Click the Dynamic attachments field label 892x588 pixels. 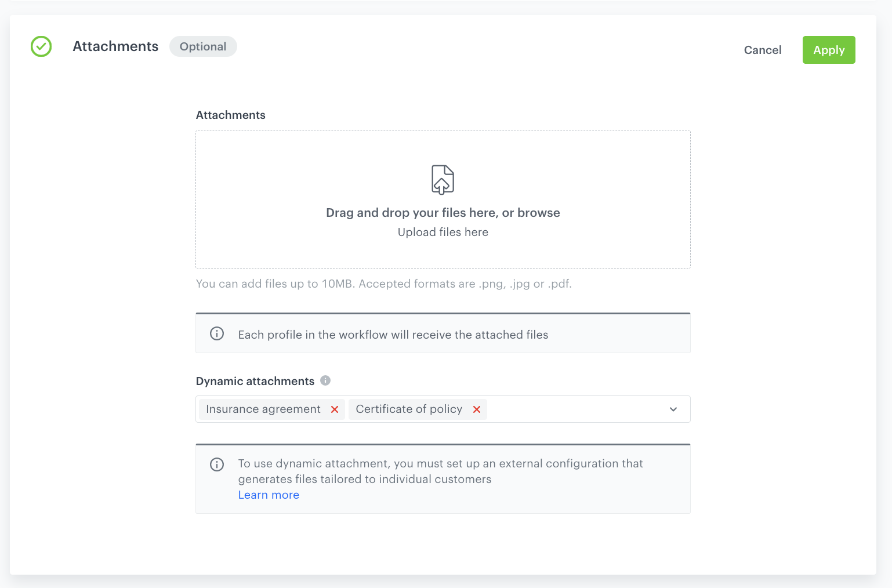coord(255,381)
